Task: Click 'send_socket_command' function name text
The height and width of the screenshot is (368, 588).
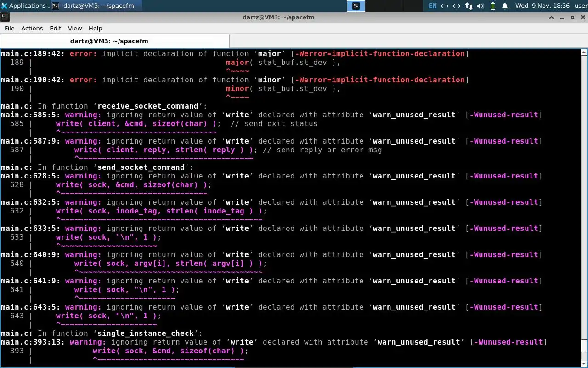Action: pos(141,167)
